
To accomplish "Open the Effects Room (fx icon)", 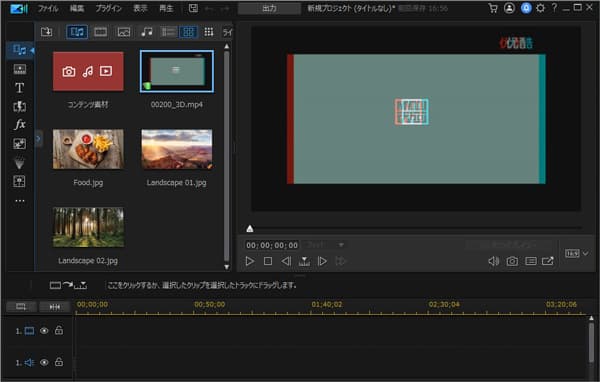I will (x=19, y=124).
